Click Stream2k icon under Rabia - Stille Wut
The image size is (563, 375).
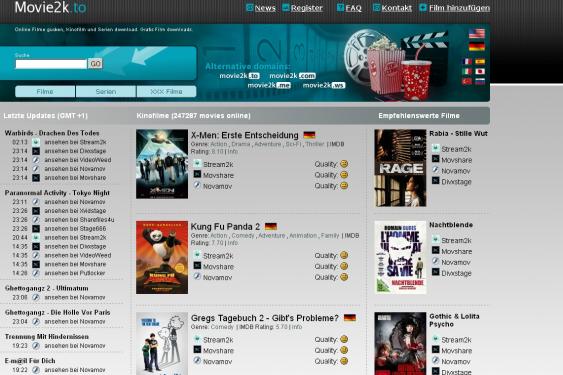(436, 148)
